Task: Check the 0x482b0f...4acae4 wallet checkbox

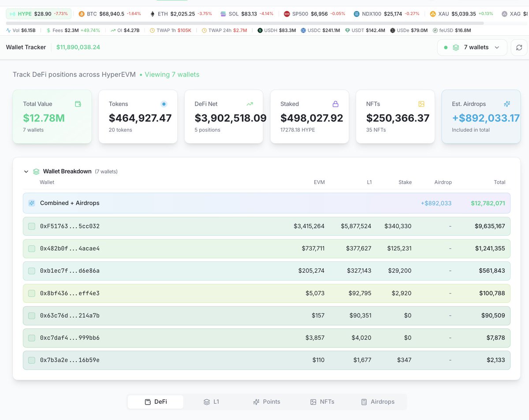Action: tap(32, 249)
